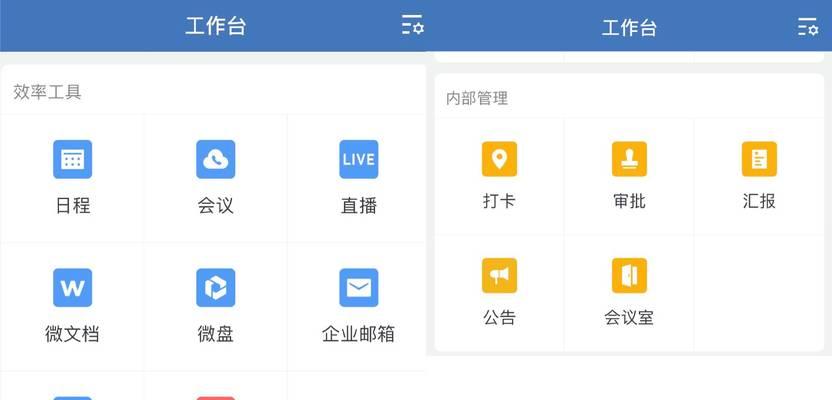This screenshot has height=400, width=832.
Task: Open workbench settings in left screen header
Action: pos(412,25)
